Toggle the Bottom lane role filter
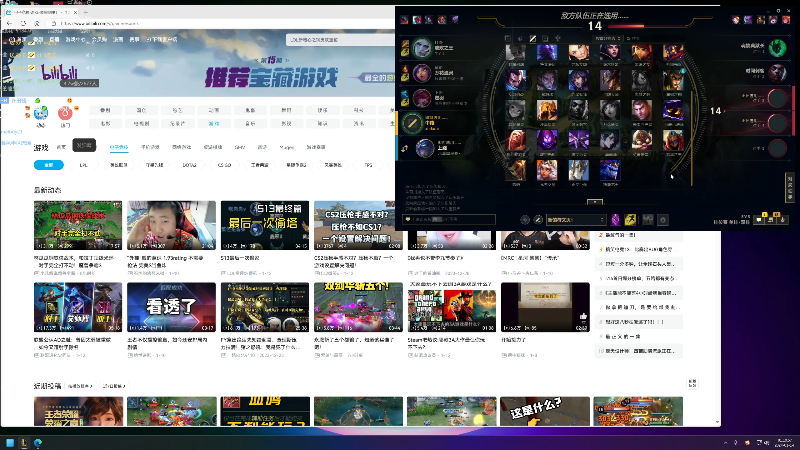800x450 pixels. (545, 38)
